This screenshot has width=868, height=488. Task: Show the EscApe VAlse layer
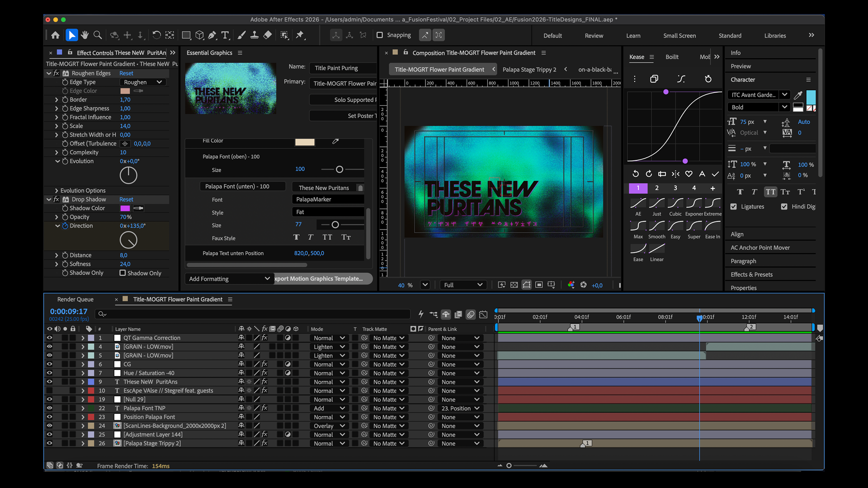50,391
